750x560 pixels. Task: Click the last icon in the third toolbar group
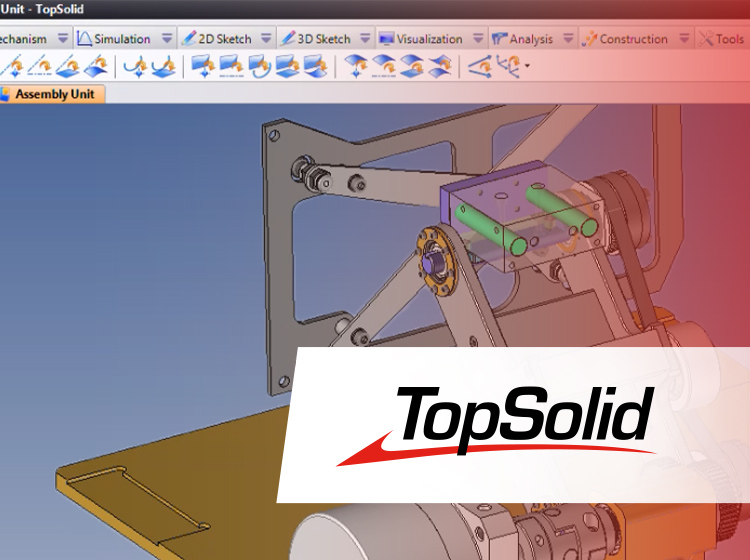point(315,67)
